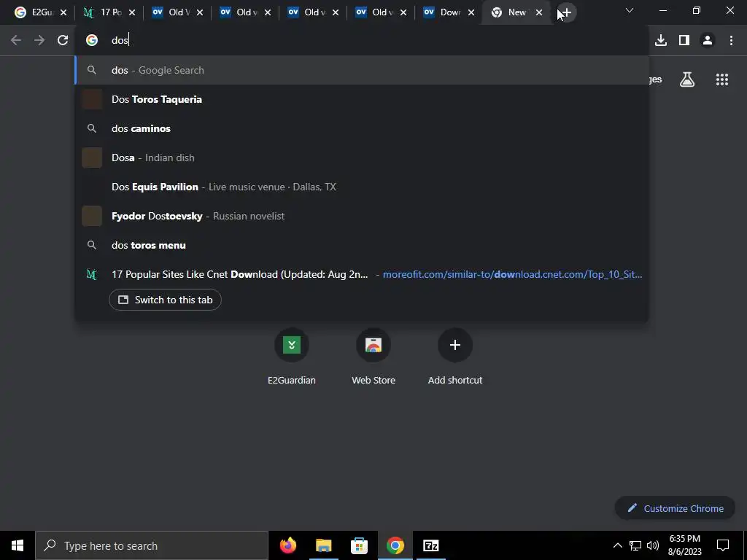Viewport: 747px width, 560px height.
Task: Close the E2Guardian tab
Action: point(63,12)
